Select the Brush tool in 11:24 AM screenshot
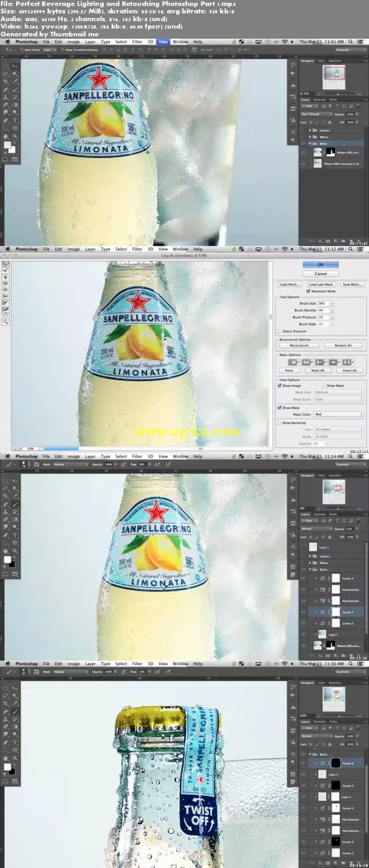The width and height of the screenshot is (369, 868). tap(15, 504)
